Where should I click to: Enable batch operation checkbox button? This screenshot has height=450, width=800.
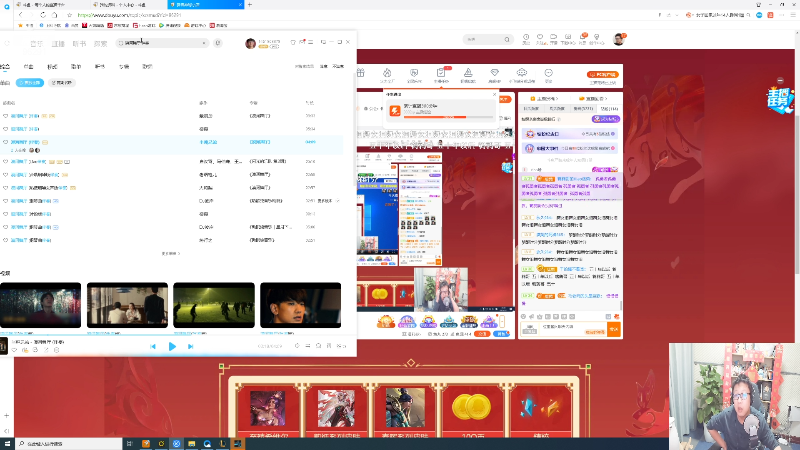click(62, 83)
